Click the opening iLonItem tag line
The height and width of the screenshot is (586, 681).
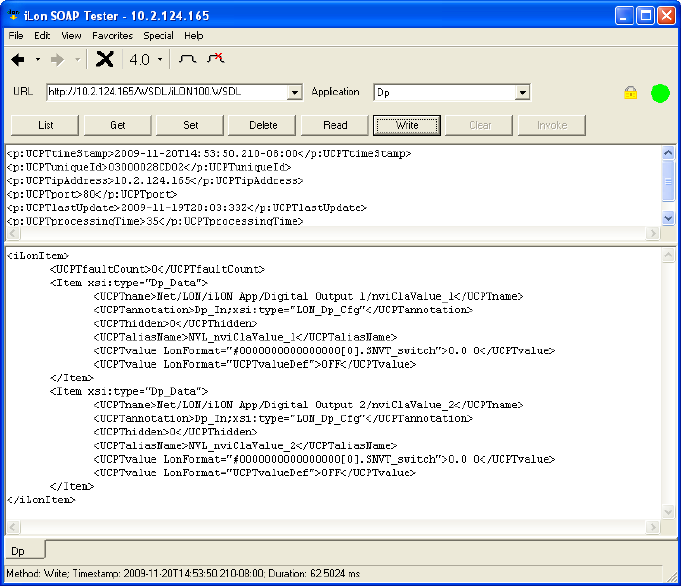pos(38,255)
